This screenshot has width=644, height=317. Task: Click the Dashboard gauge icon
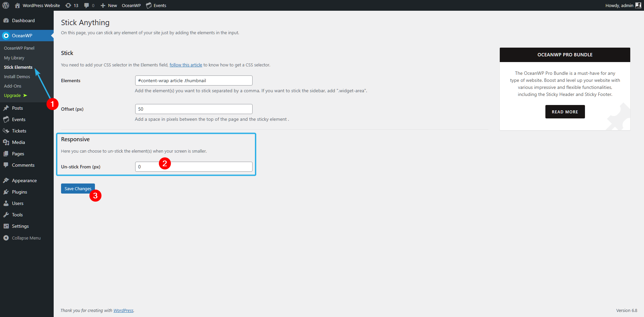6,20
